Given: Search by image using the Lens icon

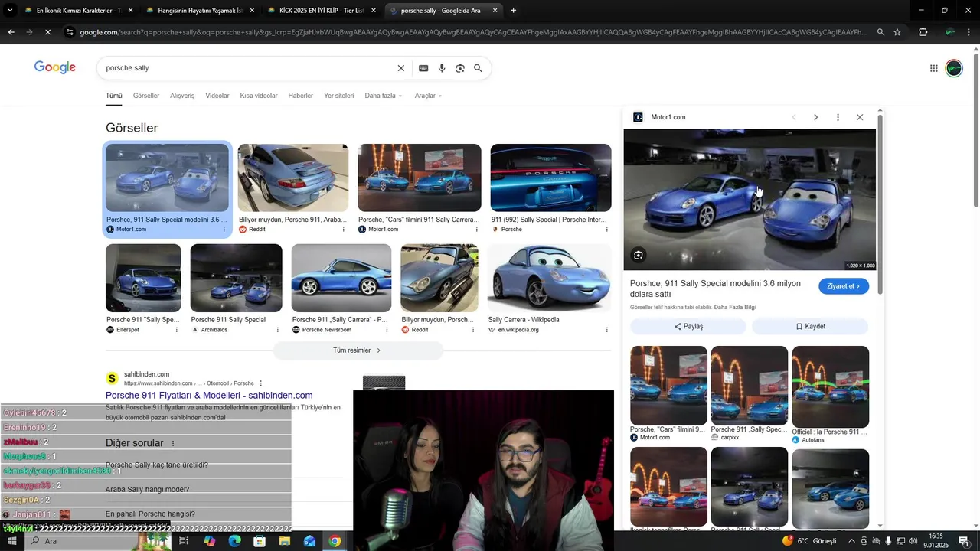Looking at the screenshot, I should (460, 68).
